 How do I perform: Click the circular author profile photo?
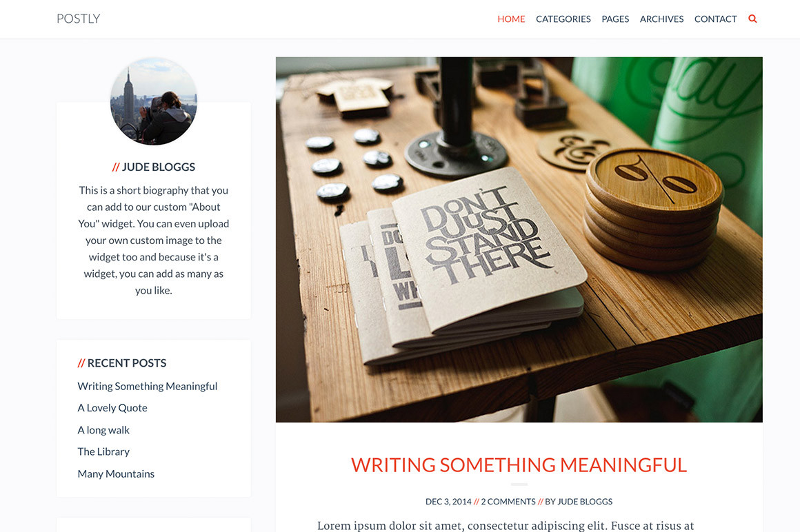(154, 101)
